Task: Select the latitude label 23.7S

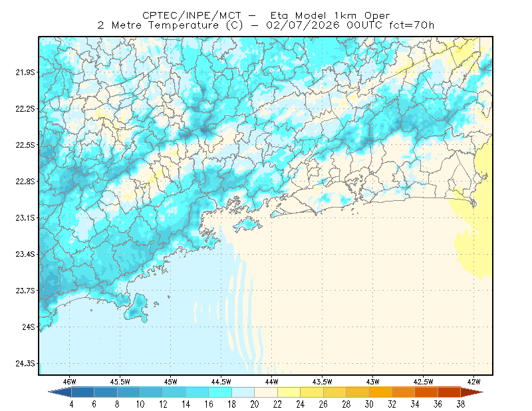Action: tap(25, 291)
